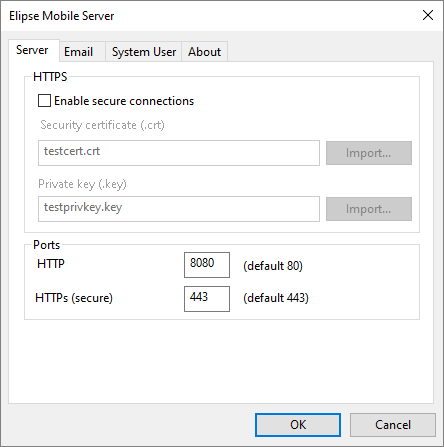Viewport: 444px width, 447px height.
Task: Click the 'Ports' group heading
Action: pyautogui.click(x=46, y=245)
